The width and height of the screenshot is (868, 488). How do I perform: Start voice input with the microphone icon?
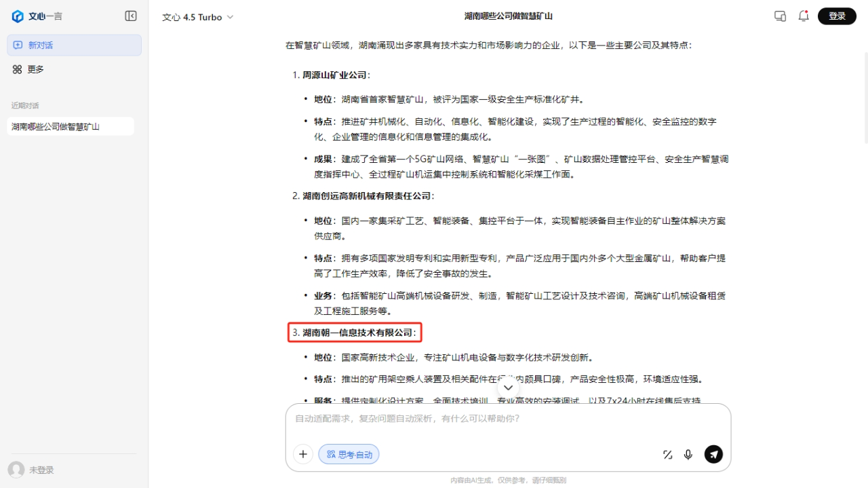tap(688, 455)
